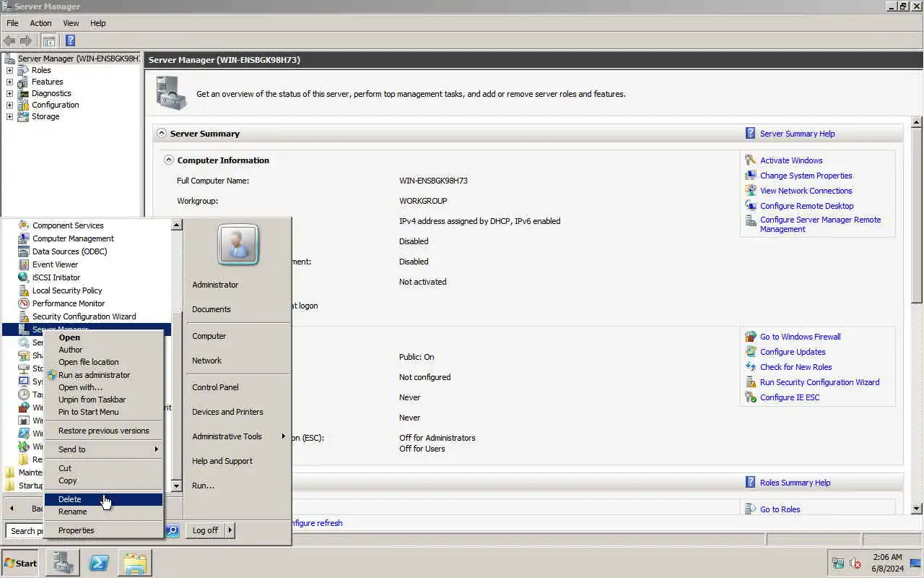The height and width of the screenshot is (578, 924).
Task: Click the Server Summary Help question icon
Action: 751,134
